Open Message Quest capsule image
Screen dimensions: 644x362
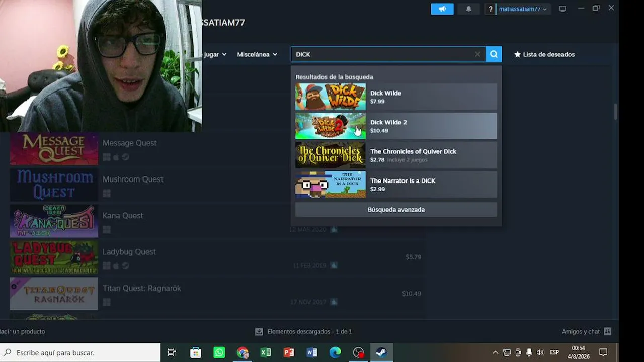54,148
